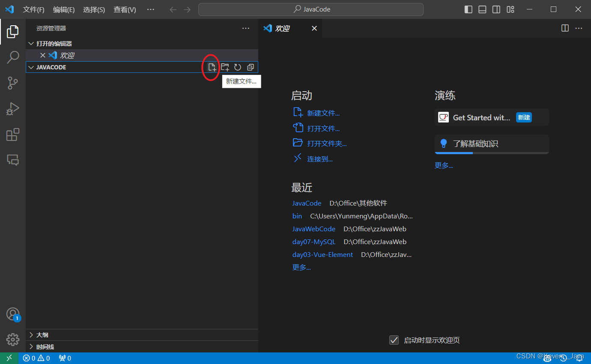Toggle primary side bar layout icon
The image size is (591, 364).
469,9
